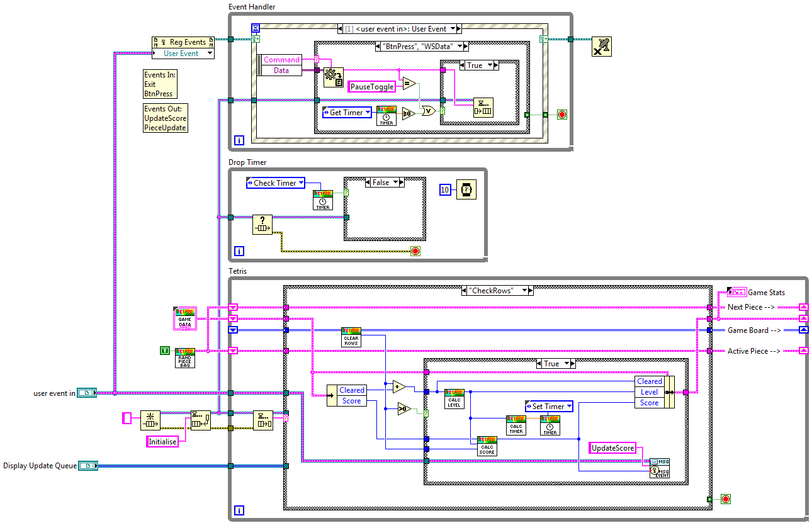The width and height of the screenshot is (812, 523).
Task: Click the PauseToggle string constant
Action: coord(372,86)
